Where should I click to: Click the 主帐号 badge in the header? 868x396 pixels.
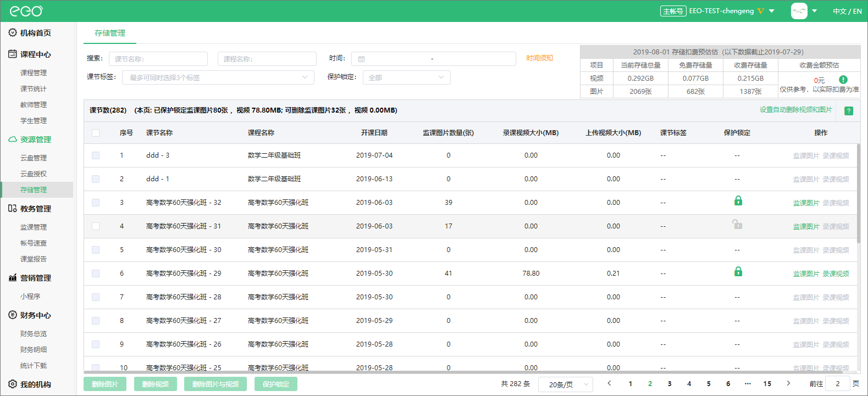(x=673, y=11)
